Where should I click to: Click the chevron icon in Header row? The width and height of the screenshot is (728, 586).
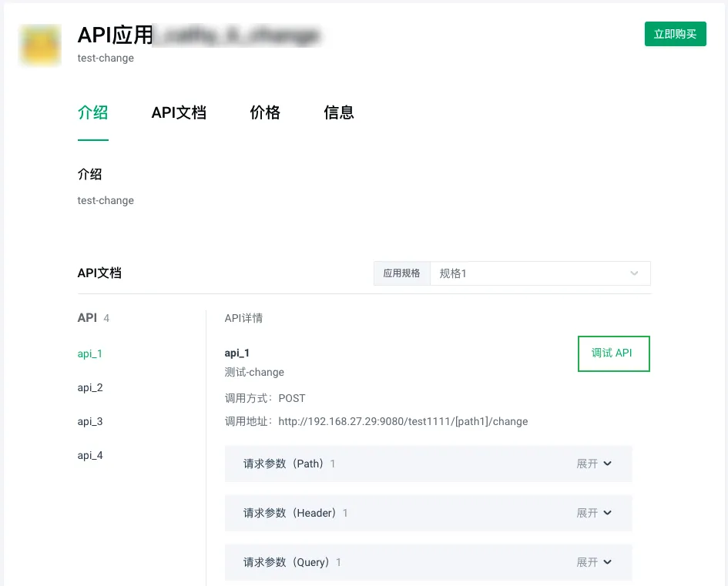click(x=607, y=513)
